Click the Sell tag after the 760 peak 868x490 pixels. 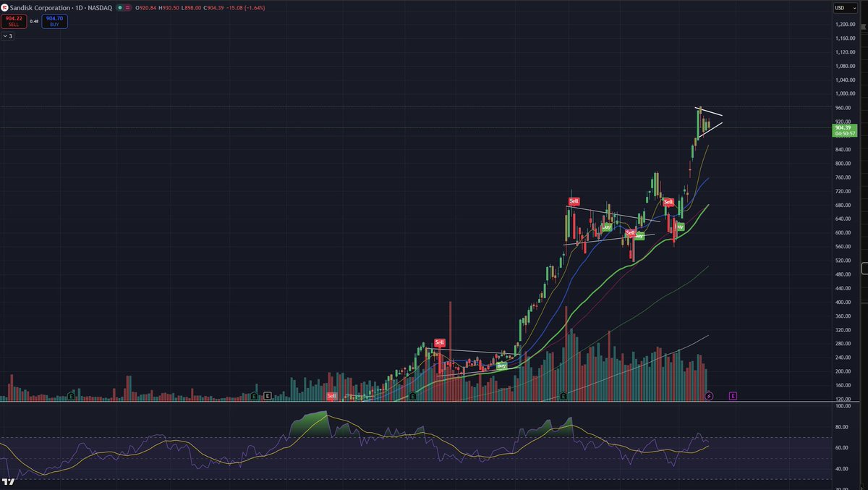[668, 202]
